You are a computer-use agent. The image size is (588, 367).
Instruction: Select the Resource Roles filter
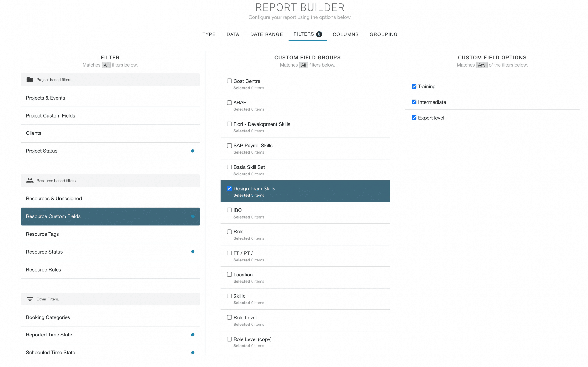110,270
